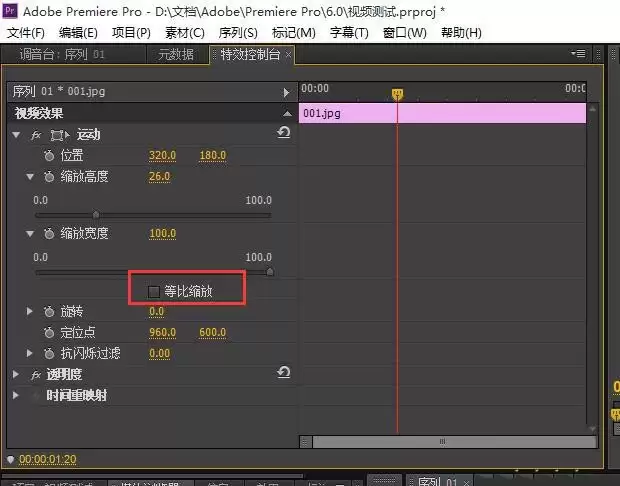Viewport: 620px width, 486px height.
Task: Expand the 旋转 property
Action: click(30, 311)
